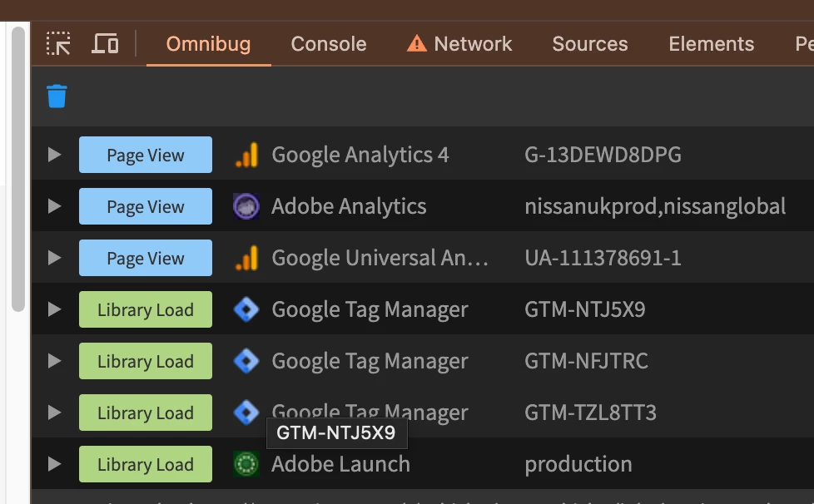Select the nissanukprod,nissanglobal account text

[x=655, y=206]
